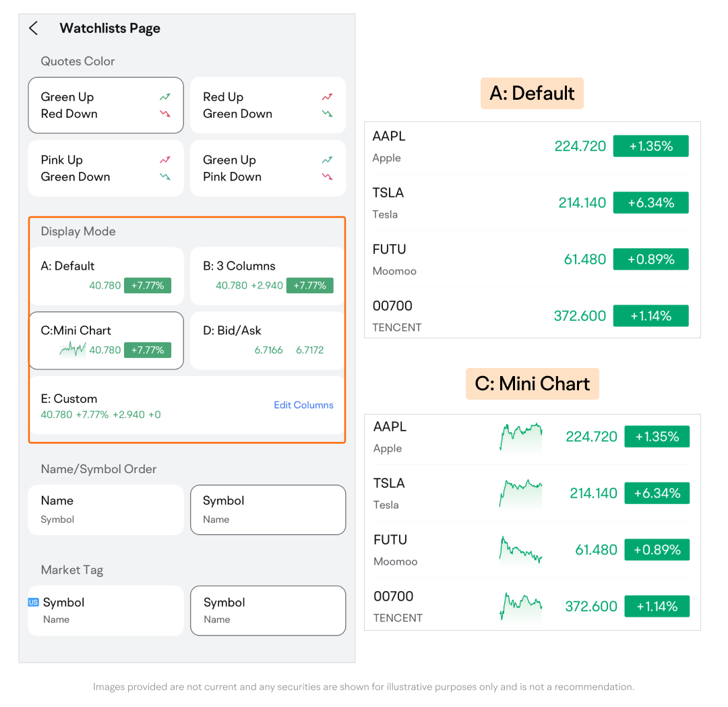
Task: Select Pink Up Green Down quotes color
Action: click(x=106, y=168)
